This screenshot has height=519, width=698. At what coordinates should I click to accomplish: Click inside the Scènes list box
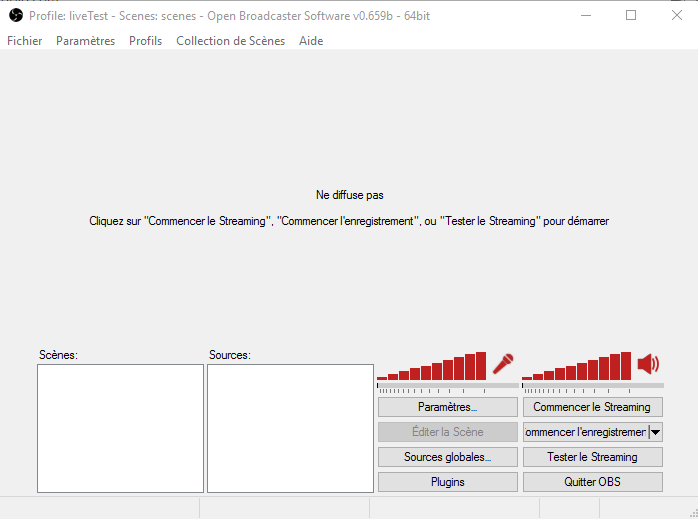tap(120, 428)
